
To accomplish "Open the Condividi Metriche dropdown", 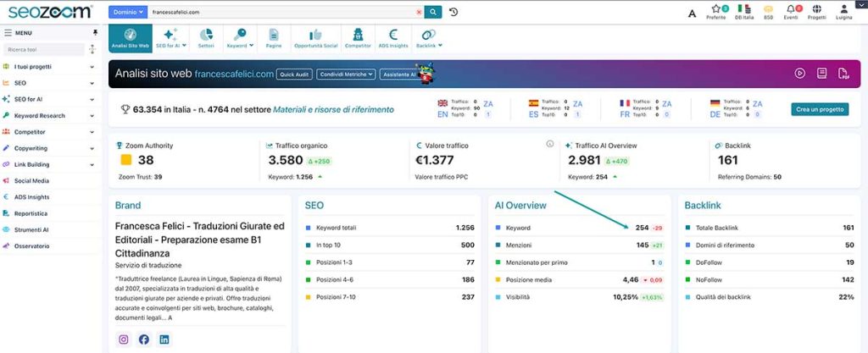I will [x=346, y=74].
